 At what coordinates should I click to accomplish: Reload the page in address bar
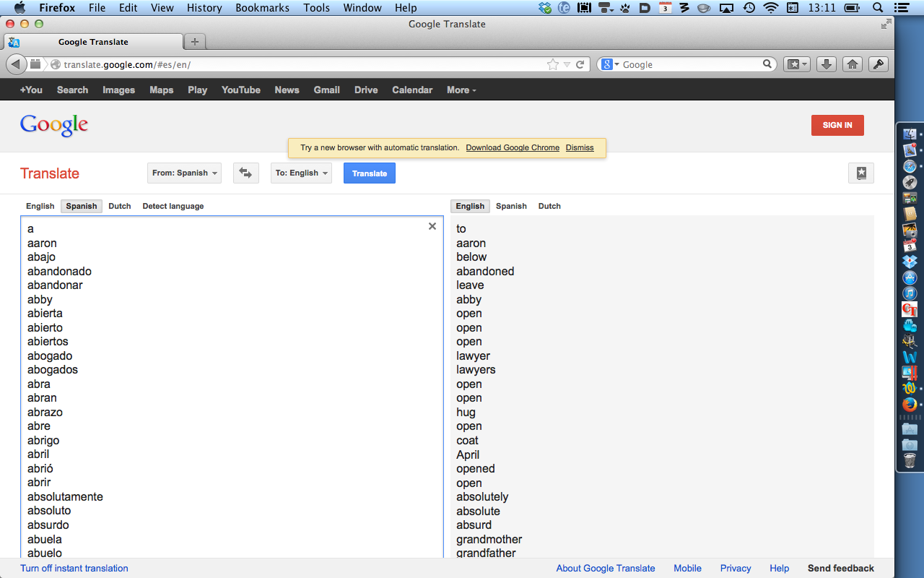[x=580, y=64]
